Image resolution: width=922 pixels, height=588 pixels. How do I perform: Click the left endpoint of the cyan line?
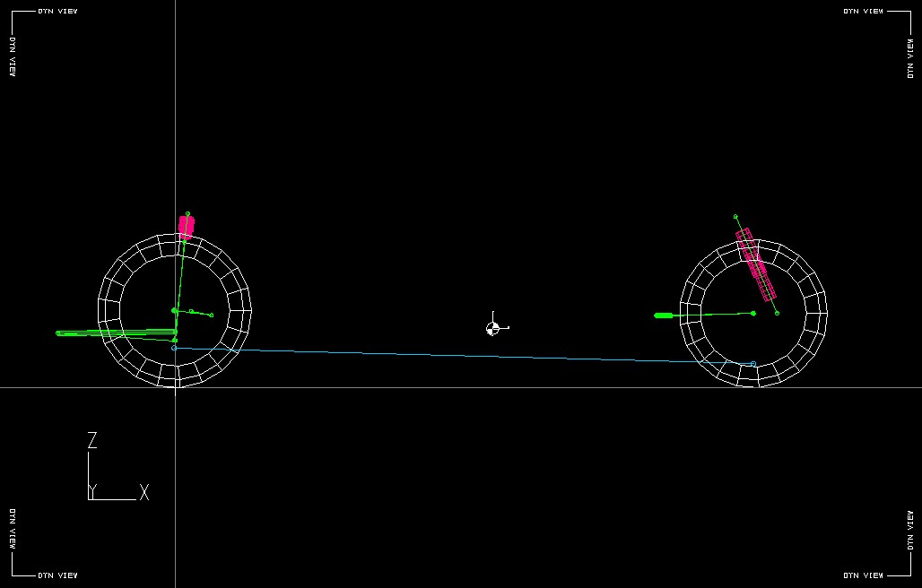[x=174, y=348]
